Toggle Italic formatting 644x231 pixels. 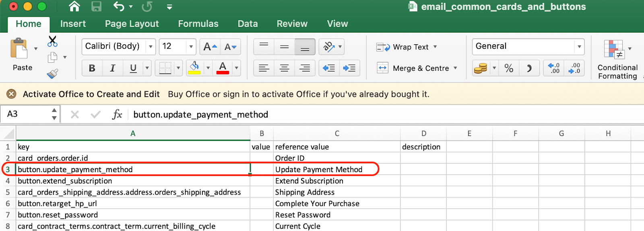pyautogui.click(x=113, y=68)
